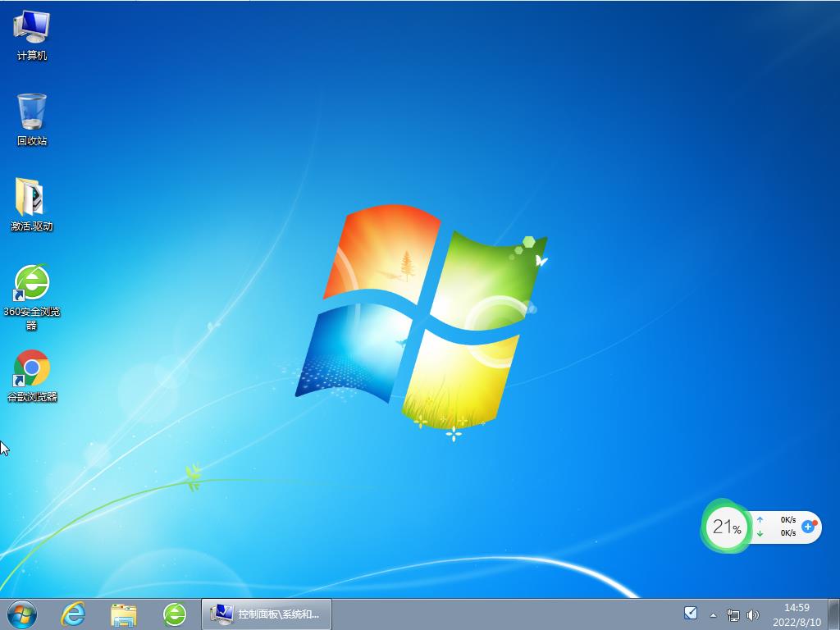Screen dimensions: 840x630
Task: Open the 360 browser taskbar icon
Action: click(175, 614)
